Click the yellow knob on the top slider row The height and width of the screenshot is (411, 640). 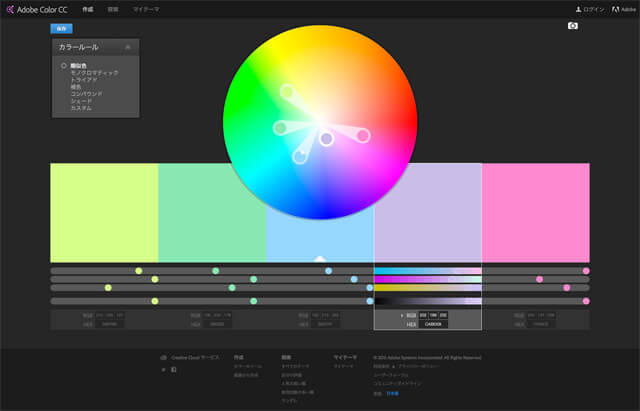click(x=139, y=271)
